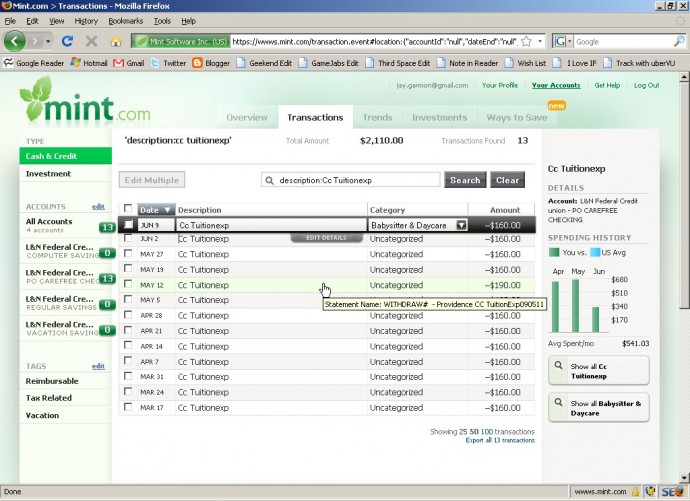Open the Ways to Save tab

(x=517, y=117)
